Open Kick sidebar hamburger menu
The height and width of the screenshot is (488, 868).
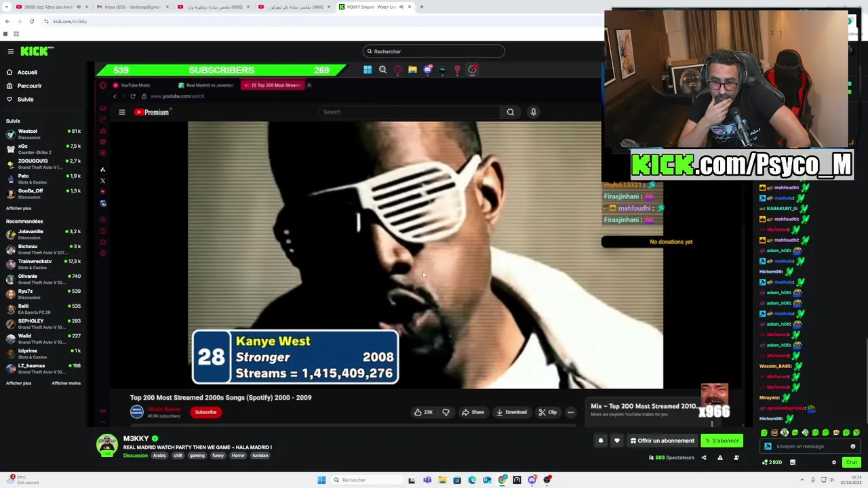11,52
